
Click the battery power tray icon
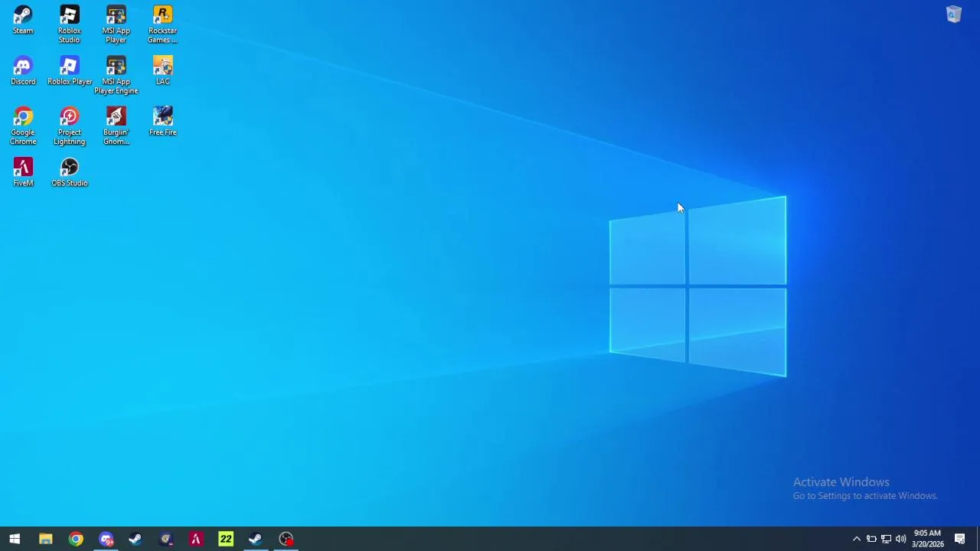pyautogui.click(x=871, y=539)
